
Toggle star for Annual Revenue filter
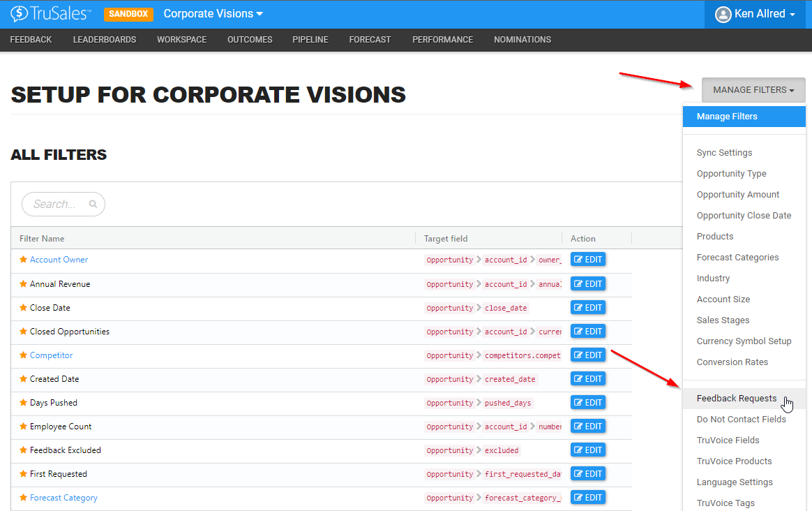tap(23, 283)
